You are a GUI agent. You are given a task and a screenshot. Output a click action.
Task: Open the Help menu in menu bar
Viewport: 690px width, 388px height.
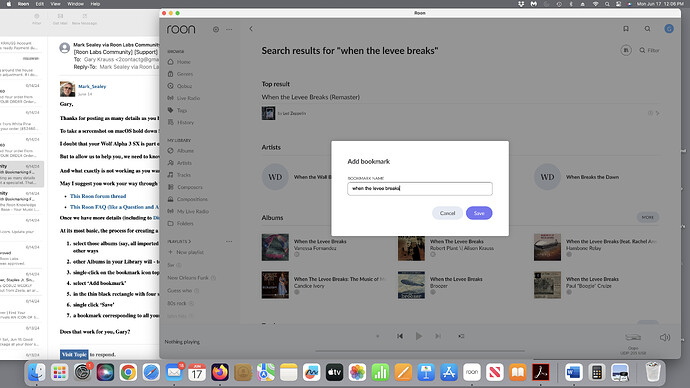[x=95, y=4]
